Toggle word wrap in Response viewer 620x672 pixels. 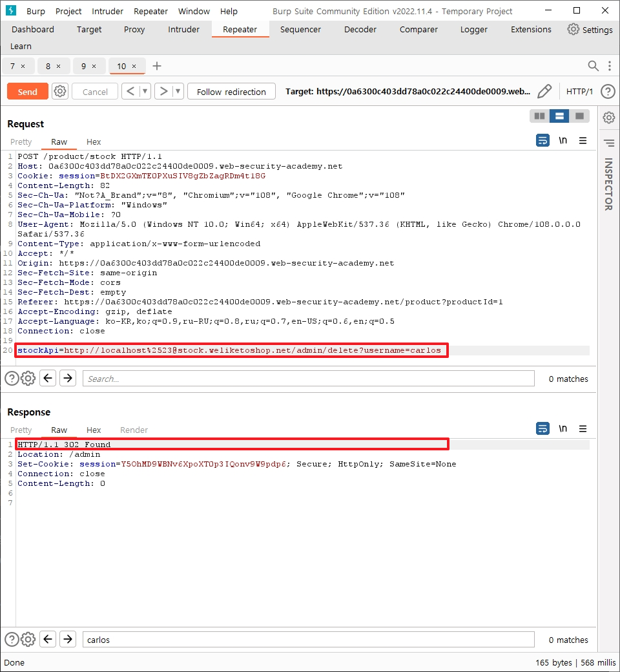[543, 428]
